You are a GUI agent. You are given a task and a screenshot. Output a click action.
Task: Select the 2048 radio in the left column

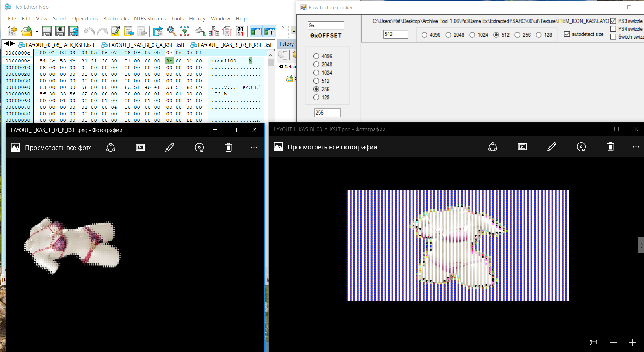pyautogui.click(x=316, y=65)
